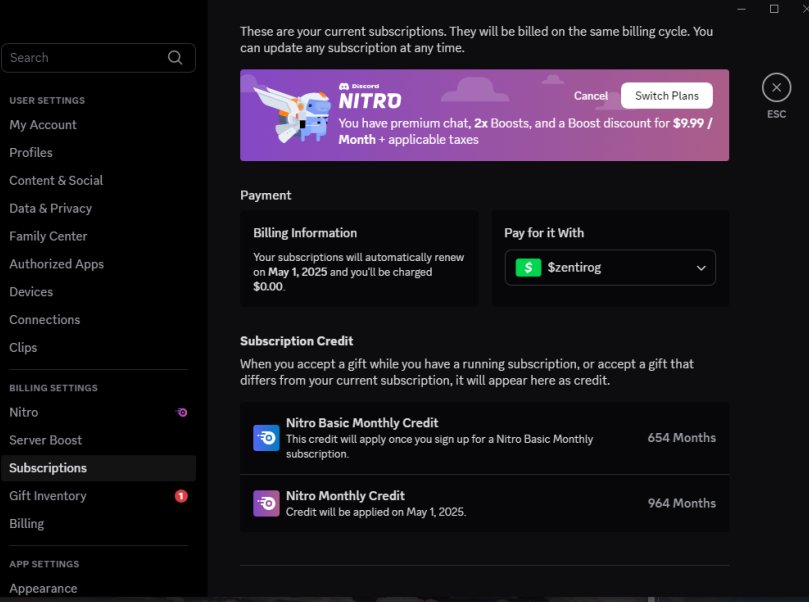Click Cancel on the Nitro banner
Image resolution: width=809 pixels, height=602 pixels.
tap(591, 96)
